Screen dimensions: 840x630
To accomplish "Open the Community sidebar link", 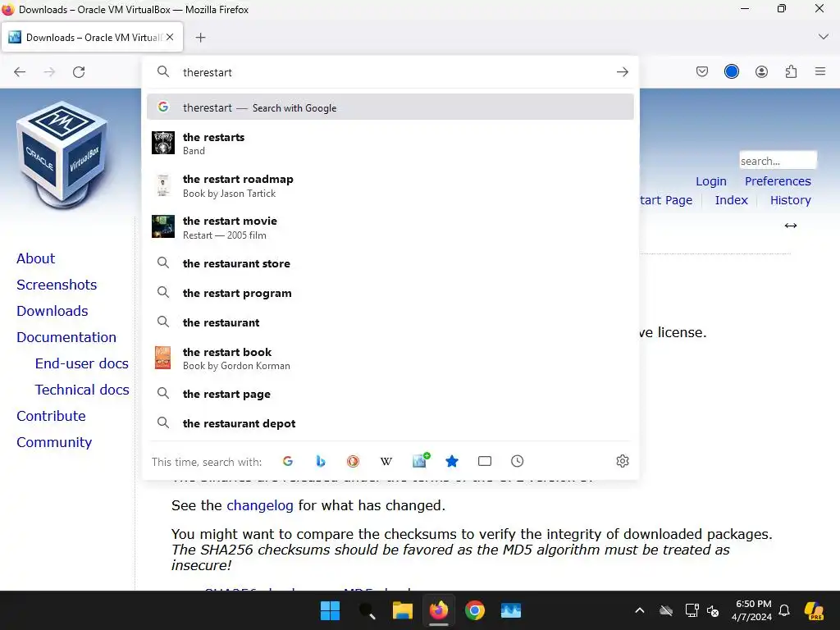I will 54,442.
